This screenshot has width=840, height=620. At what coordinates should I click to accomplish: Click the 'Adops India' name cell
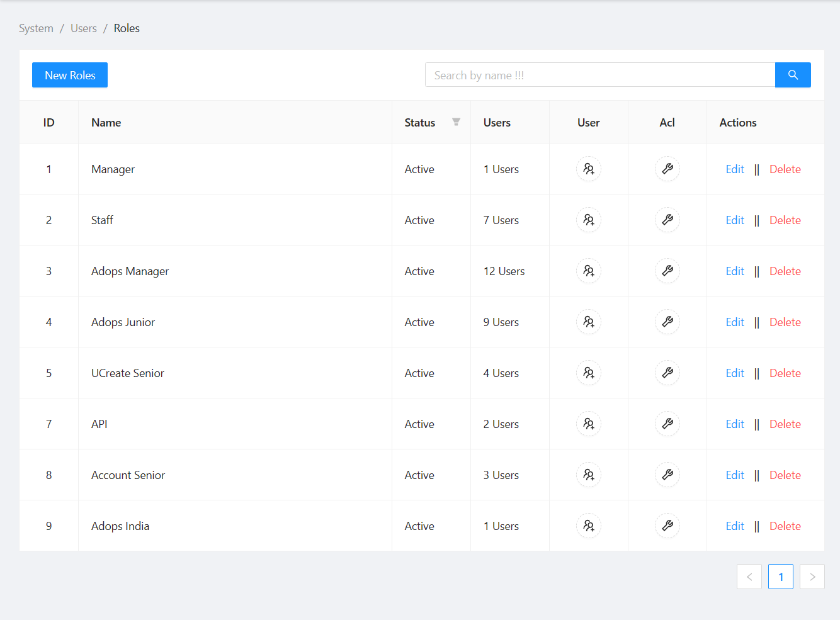click(x=235, y=526)
